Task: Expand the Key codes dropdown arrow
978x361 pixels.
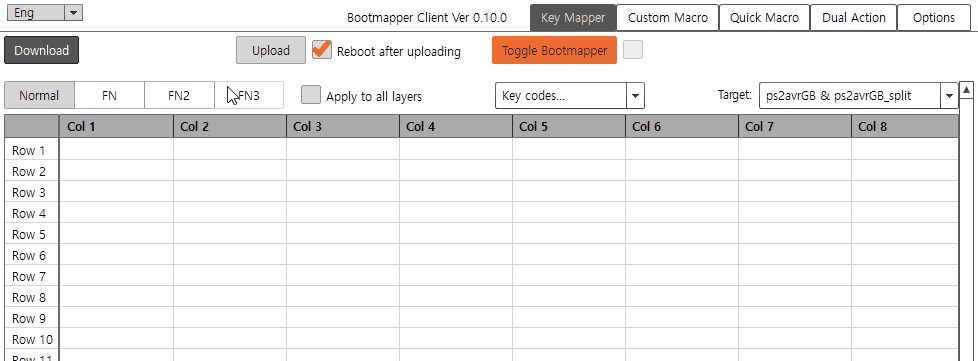Action: [x=635, y=96]
